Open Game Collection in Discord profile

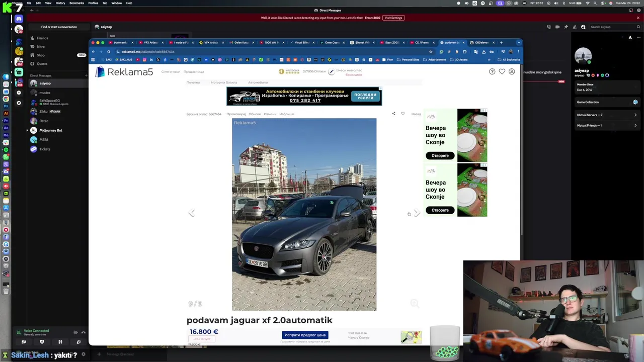coord(607,102)
